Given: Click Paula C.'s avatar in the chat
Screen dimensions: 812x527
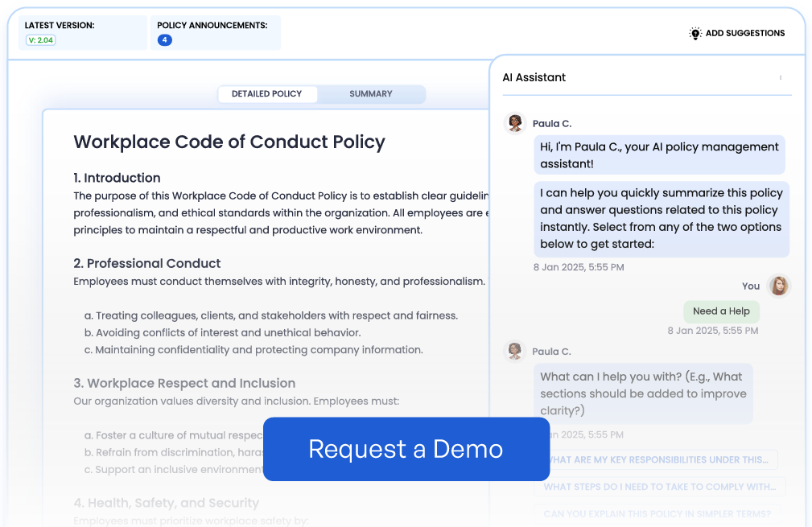Looking at the screenshot, I should click(x=515, y=122).
